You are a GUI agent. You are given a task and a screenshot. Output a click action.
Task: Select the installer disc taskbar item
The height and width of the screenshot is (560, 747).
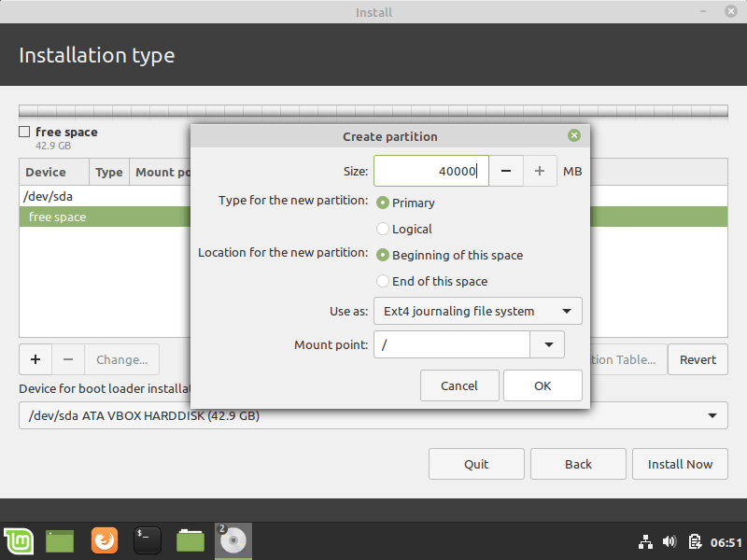(233, 541)
